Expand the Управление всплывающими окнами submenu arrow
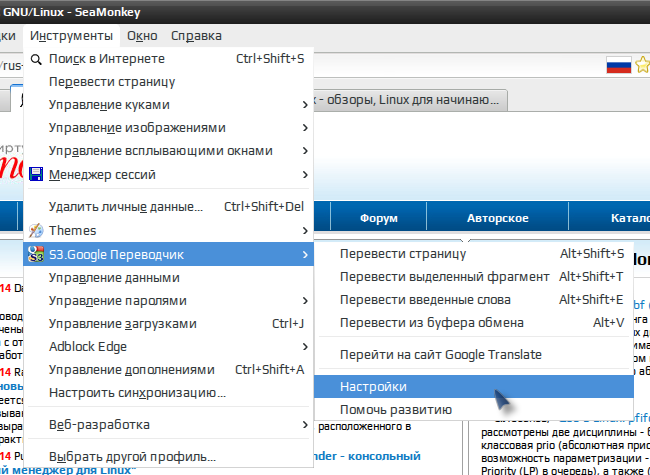The width and height of the screenshot is (650, 475). (x=305, y=151)
